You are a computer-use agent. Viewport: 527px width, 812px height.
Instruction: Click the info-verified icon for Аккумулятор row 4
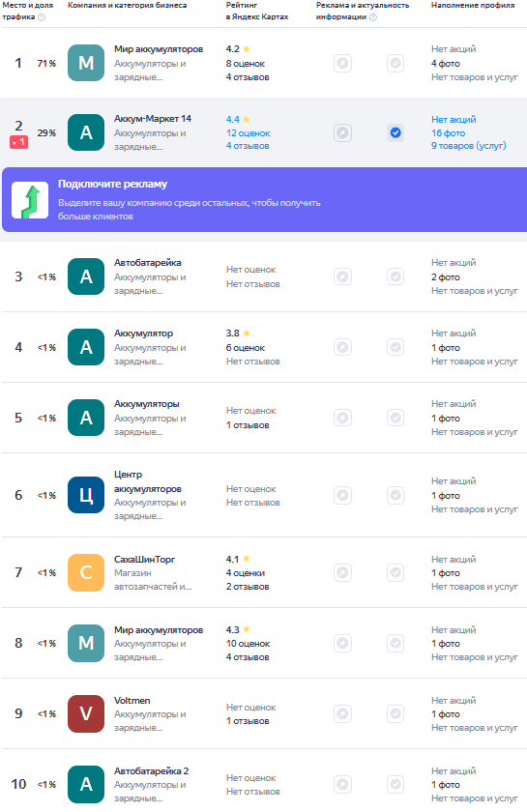(395, 347)
